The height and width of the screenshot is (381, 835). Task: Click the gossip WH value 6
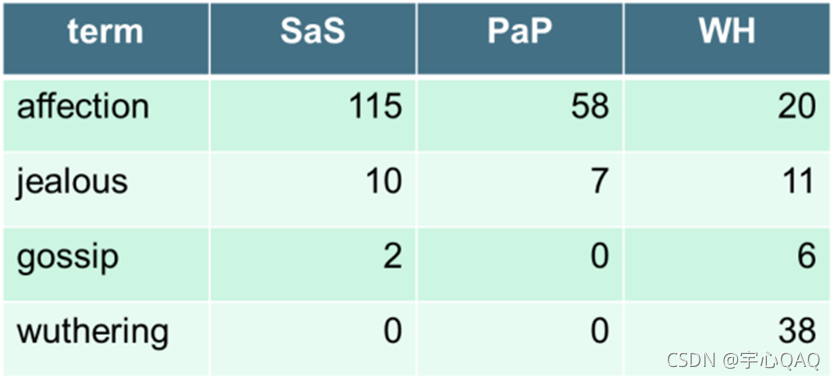click(x=727, y=264)
